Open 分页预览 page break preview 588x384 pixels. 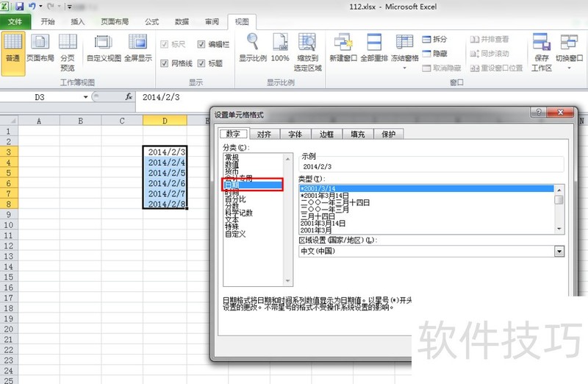[x=68, y=52]
